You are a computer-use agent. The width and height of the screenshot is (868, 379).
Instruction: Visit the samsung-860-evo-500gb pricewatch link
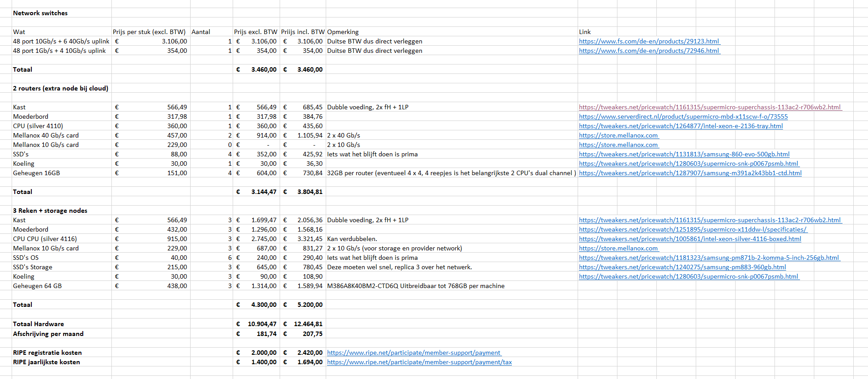click(684, 154)
